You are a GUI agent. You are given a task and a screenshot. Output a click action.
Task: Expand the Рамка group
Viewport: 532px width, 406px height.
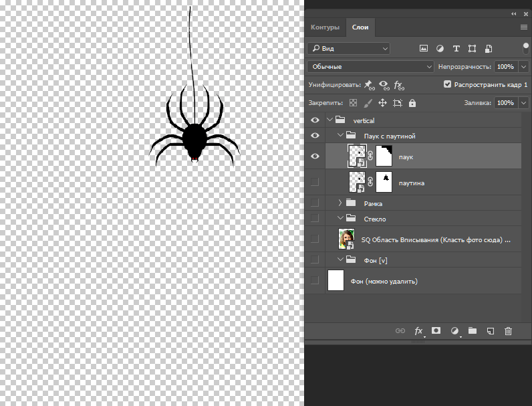[x=340, y=203]
